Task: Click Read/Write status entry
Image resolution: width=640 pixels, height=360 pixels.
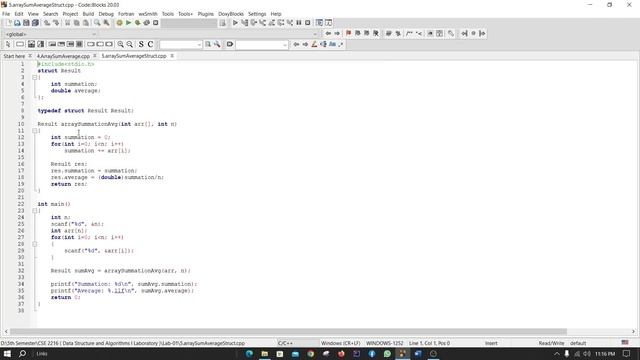Action: (551, 343)
